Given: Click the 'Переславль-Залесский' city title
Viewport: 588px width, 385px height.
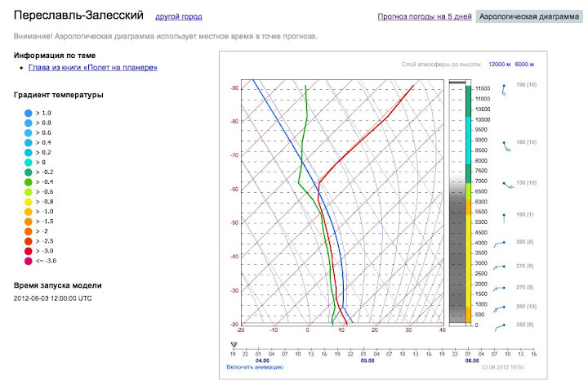Looking at the screenshot, I should [78, 16].
